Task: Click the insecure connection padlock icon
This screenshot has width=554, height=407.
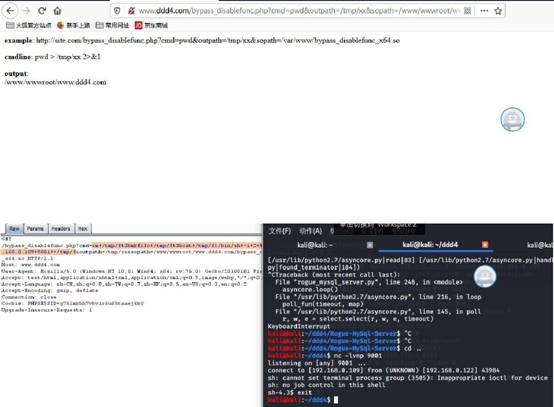Action: [x=131, y=11]
